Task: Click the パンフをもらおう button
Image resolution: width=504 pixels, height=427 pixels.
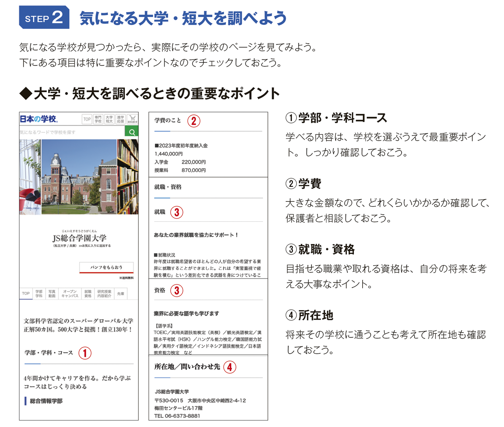Action: coord(106,266)
